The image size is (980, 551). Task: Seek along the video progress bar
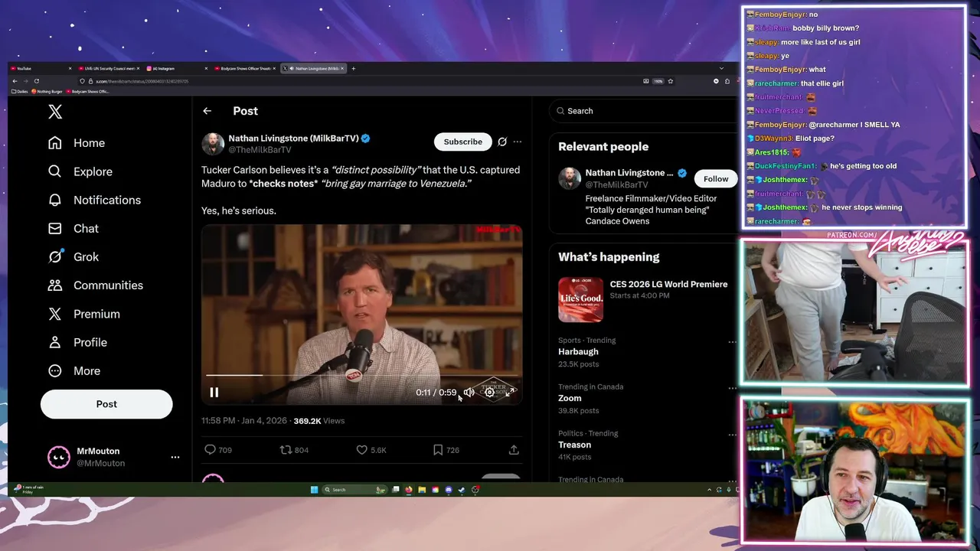[361, 376]
